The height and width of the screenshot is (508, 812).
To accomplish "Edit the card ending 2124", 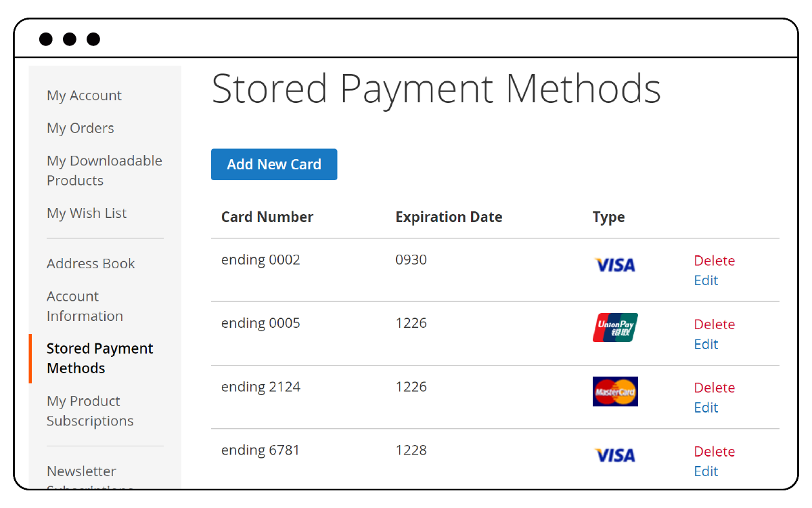I will 706,408.
